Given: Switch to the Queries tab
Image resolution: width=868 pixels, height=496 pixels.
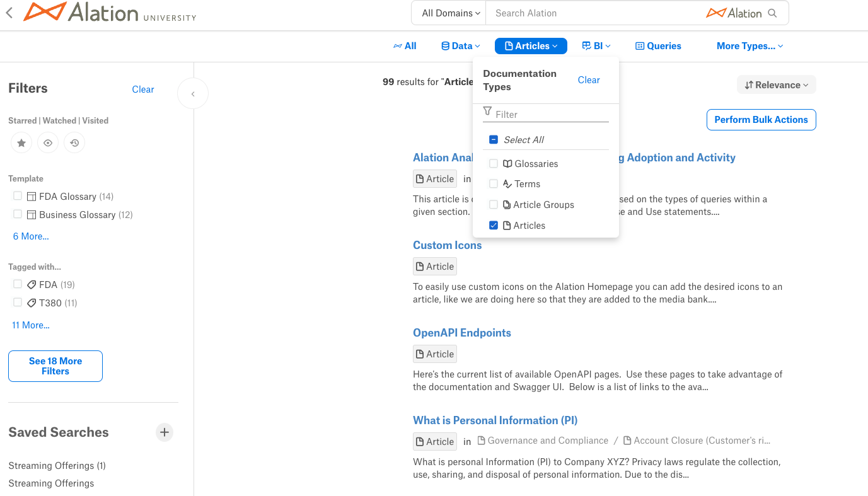Looking at the screenshot, I should [x=658, y=46].
